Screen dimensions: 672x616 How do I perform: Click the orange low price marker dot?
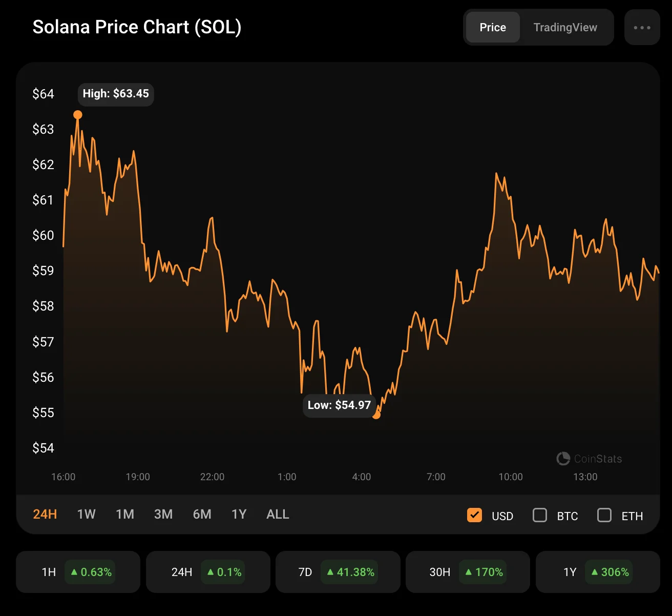click(376, 415)
